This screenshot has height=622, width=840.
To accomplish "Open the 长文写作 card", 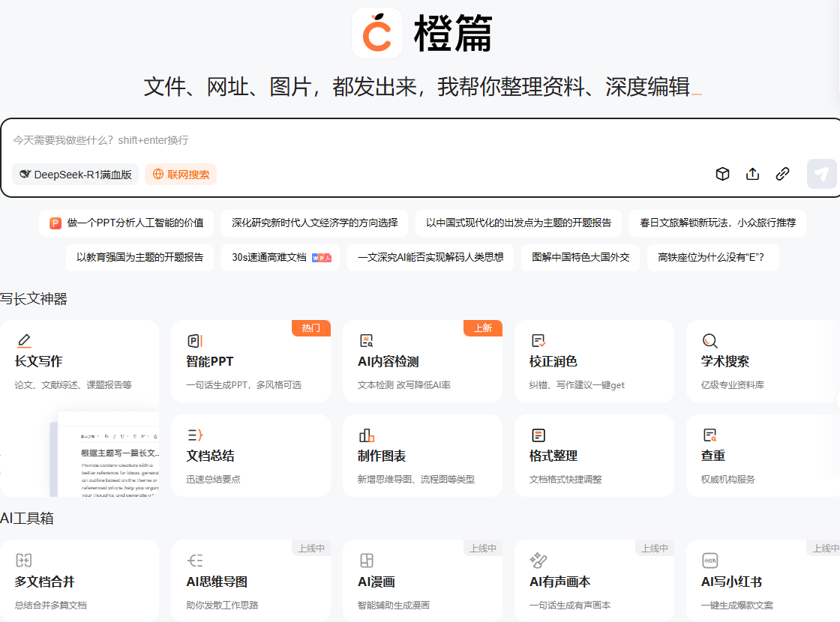I will (x=79, y=361).
